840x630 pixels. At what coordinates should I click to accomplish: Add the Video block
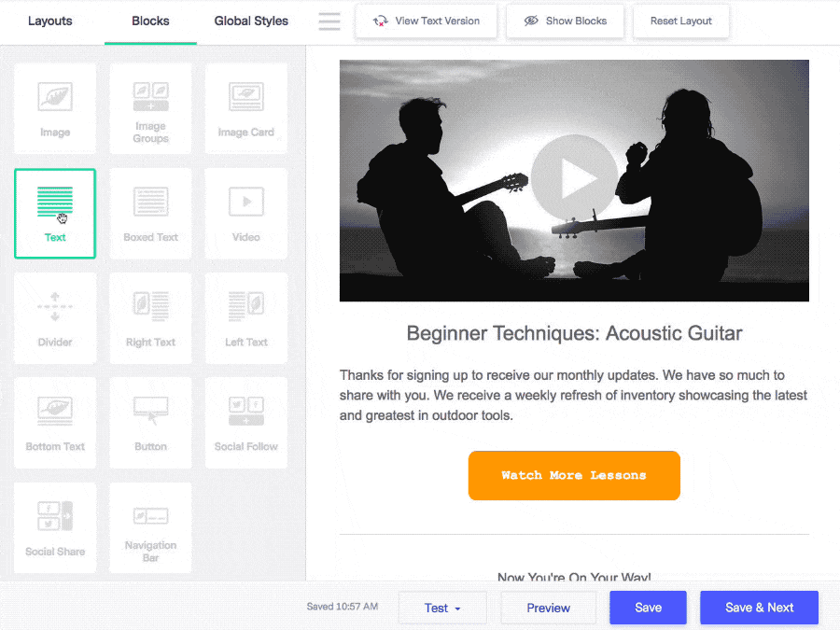(x=245, y=213)
